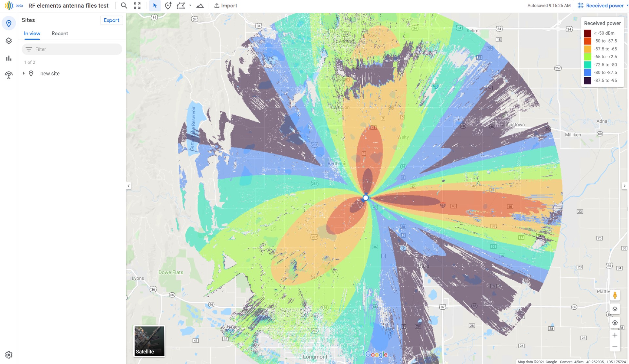Viewport: 629px width, 364px height.
Task: Click the Sites panel heading
Action: pyautogui.click(x=28, y=20)
